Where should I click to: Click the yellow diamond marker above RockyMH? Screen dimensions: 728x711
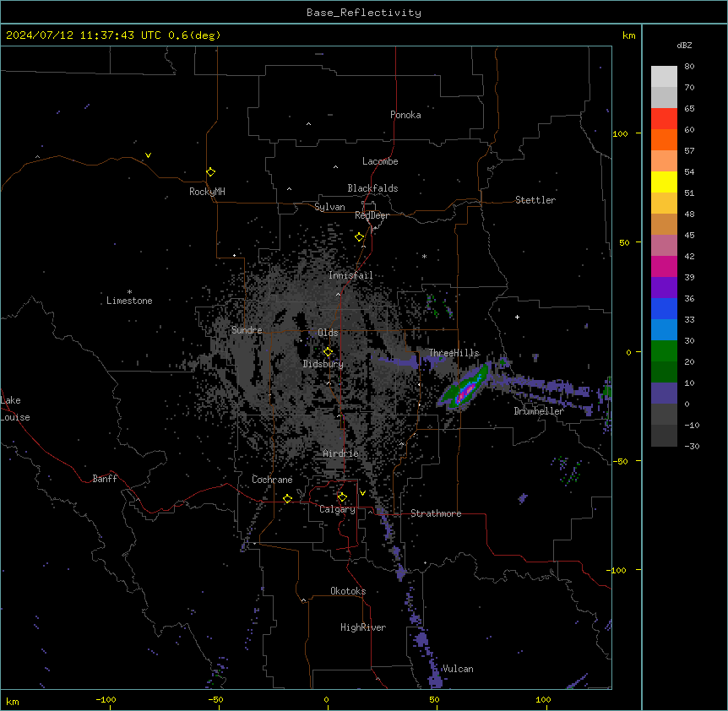coord(210,171)
